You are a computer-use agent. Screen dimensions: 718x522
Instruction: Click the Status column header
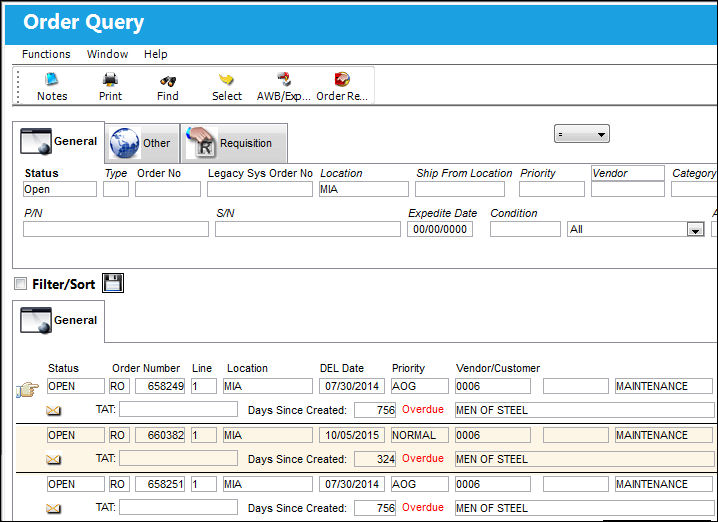63,368
